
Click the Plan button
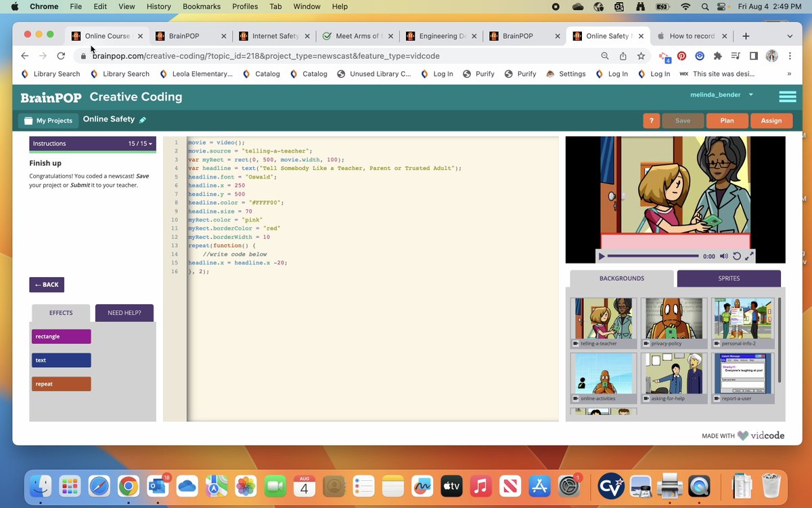coord(727,121)
